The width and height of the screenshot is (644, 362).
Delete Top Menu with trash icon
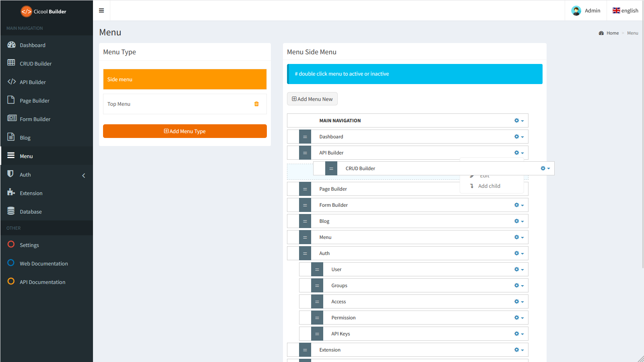click(256, 104)
